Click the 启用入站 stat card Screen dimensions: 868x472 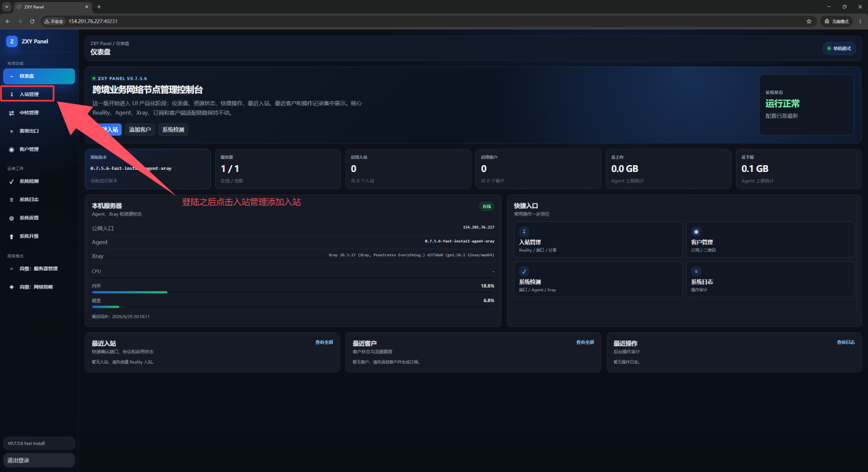coord(408,169)
